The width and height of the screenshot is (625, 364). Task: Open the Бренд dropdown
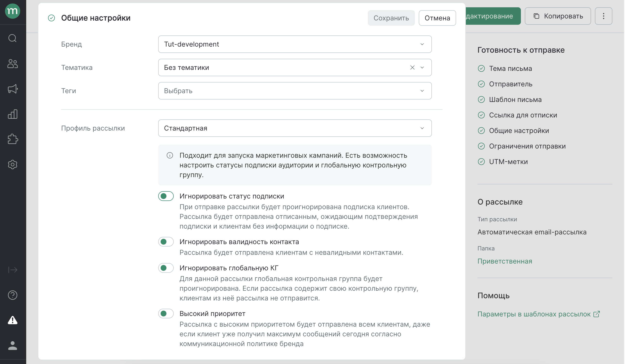295,44
